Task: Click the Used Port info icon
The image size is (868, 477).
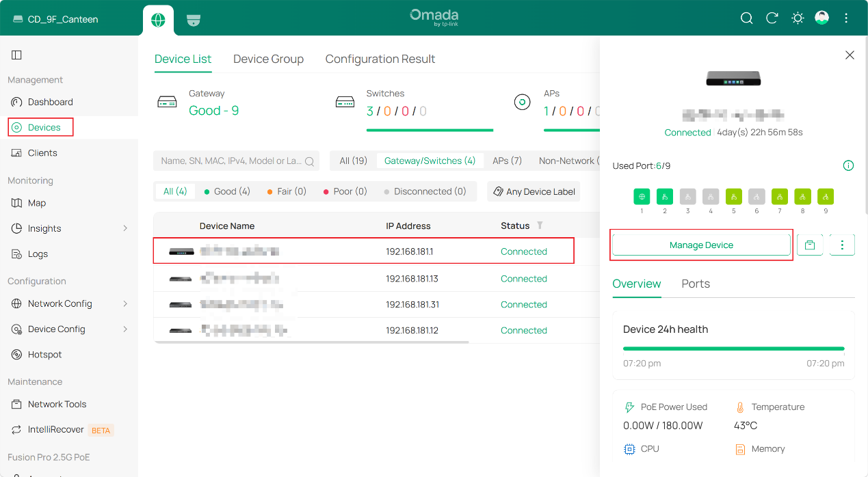Action: [848, 165]
